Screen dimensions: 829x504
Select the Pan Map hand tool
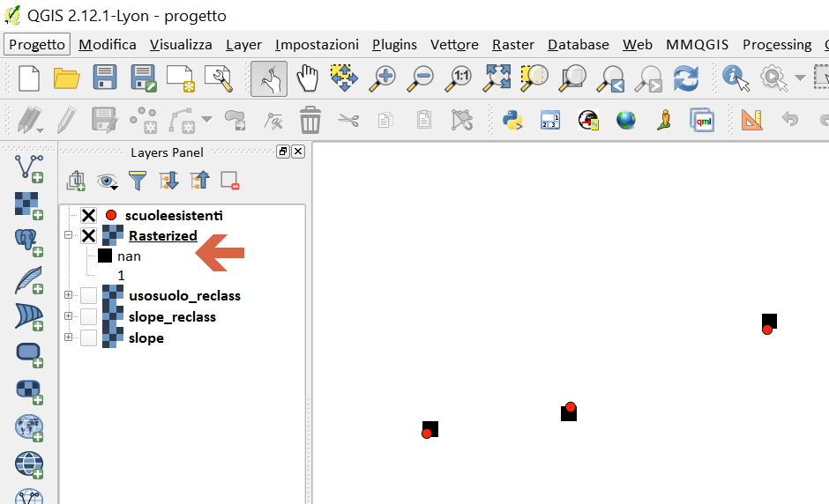point(307,78)
